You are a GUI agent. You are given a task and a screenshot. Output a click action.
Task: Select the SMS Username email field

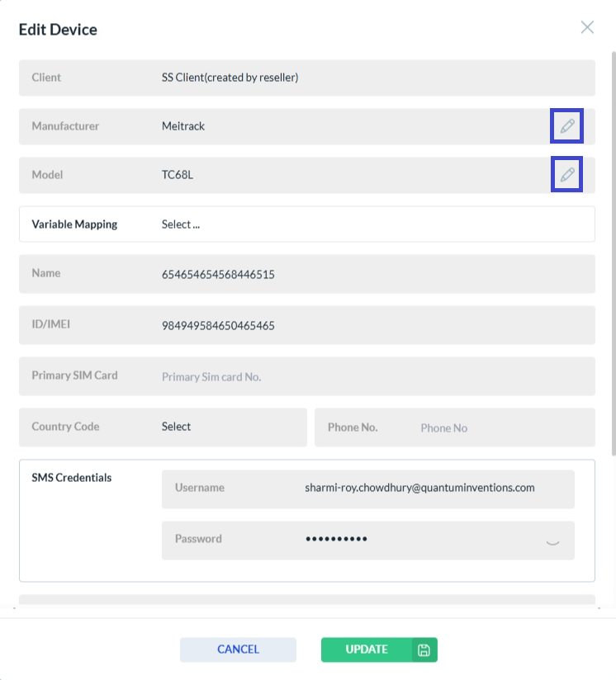(x=419, y=488)
